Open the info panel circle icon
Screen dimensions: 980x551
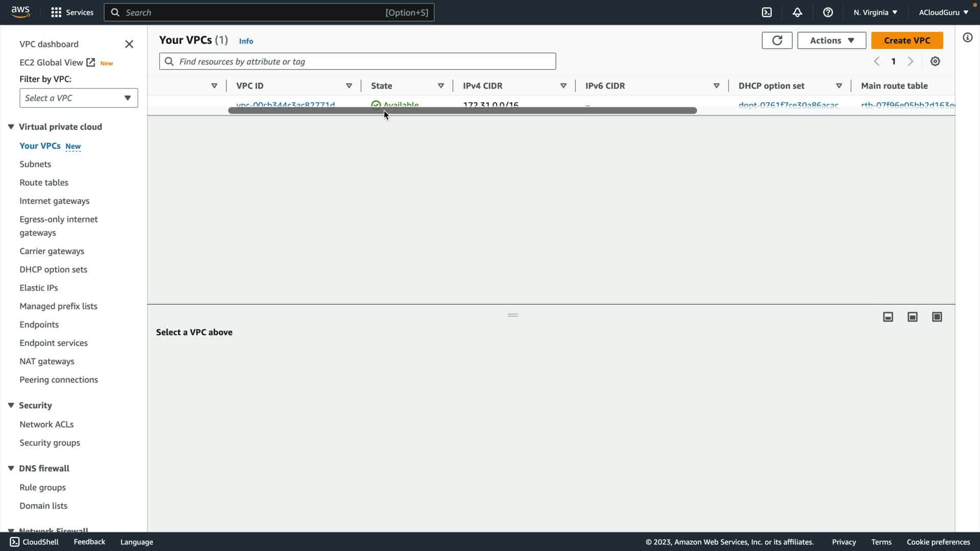[x=967, y=38]
